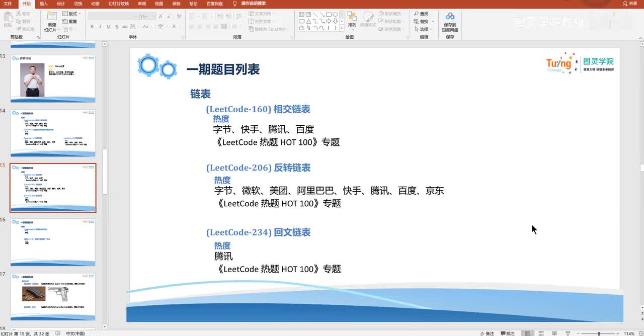The image size is (644, 336).
Task: Click the zoom slider in status bar
Action: point(598,333)
